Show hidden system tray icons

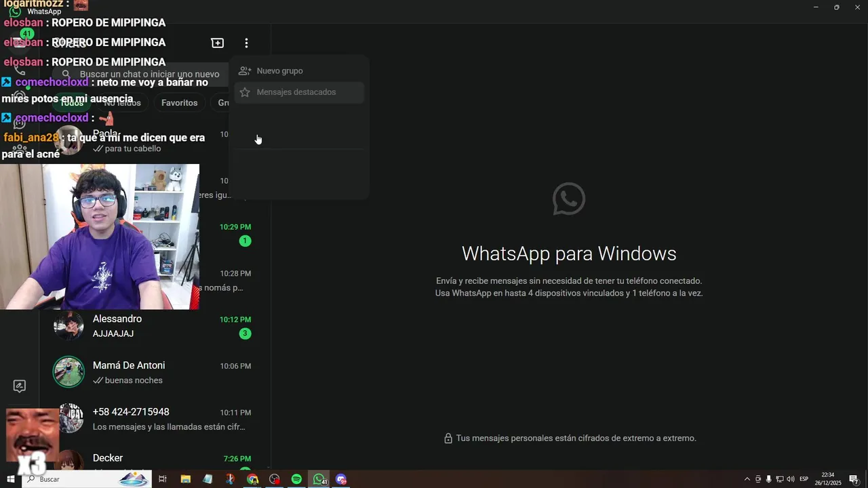[x=747, y=479]
